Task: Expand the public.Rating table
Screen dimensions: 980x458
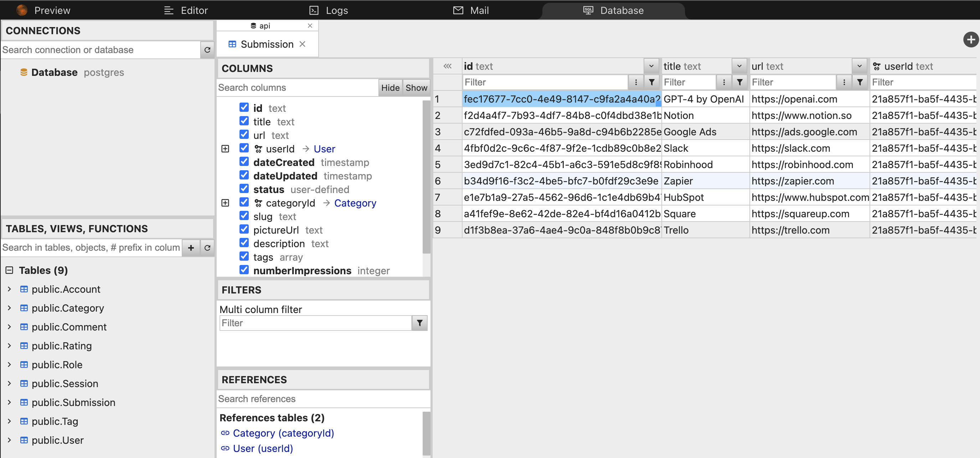Action: (x=10, y=345)
